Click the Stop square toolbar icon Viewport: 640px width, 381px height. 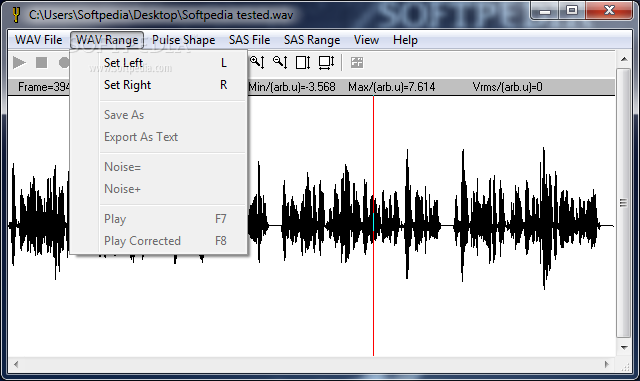(x=41, y=62)
